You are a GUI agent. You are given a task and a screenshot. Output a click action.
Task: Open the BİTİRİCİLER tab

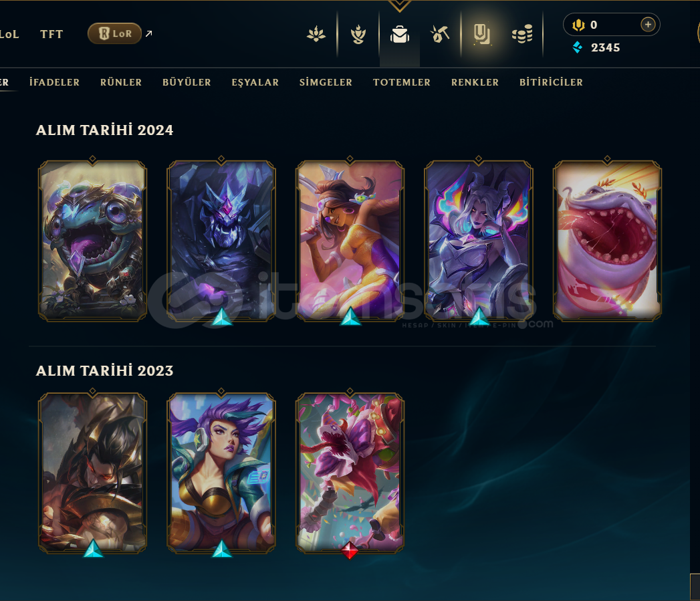(551, 82)
